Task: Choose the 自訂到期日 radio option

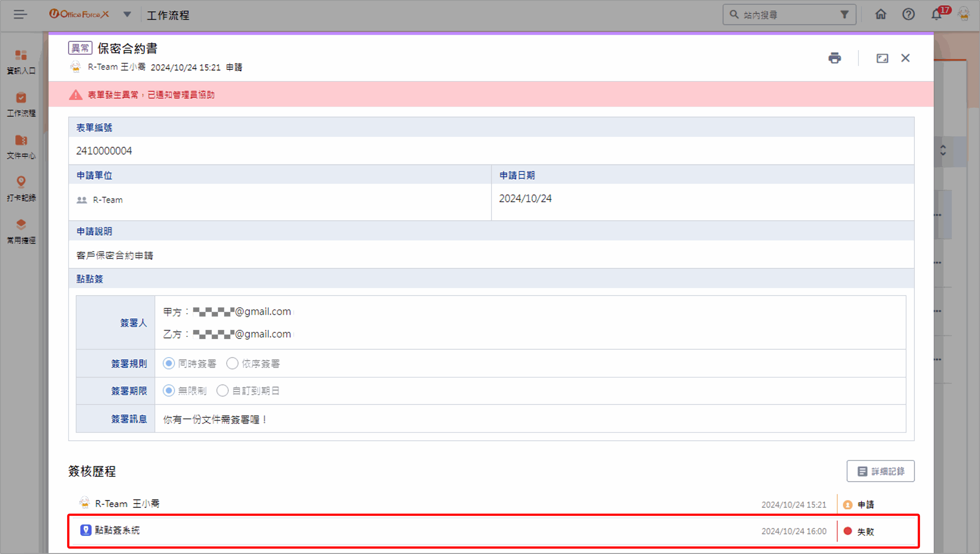Action: point(222,391)
